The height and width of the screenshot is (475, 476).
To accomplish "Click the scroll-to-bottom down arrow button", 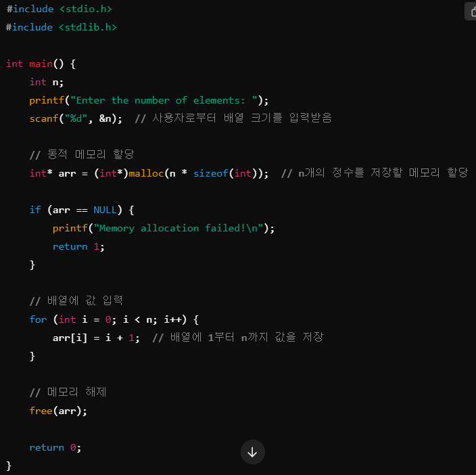I will coord(253,452).
